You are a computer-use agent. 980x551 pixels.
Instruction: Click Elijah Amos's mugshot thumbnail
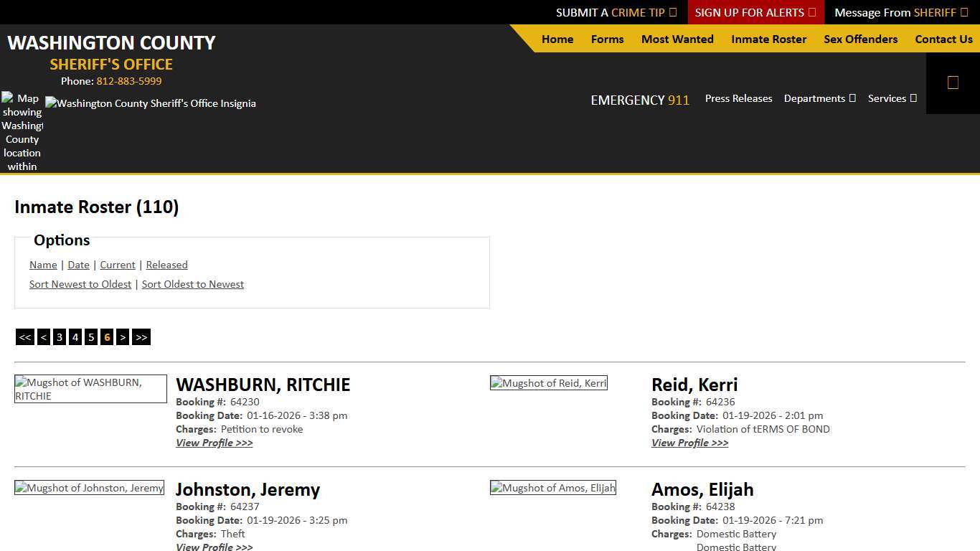point(552,488)
